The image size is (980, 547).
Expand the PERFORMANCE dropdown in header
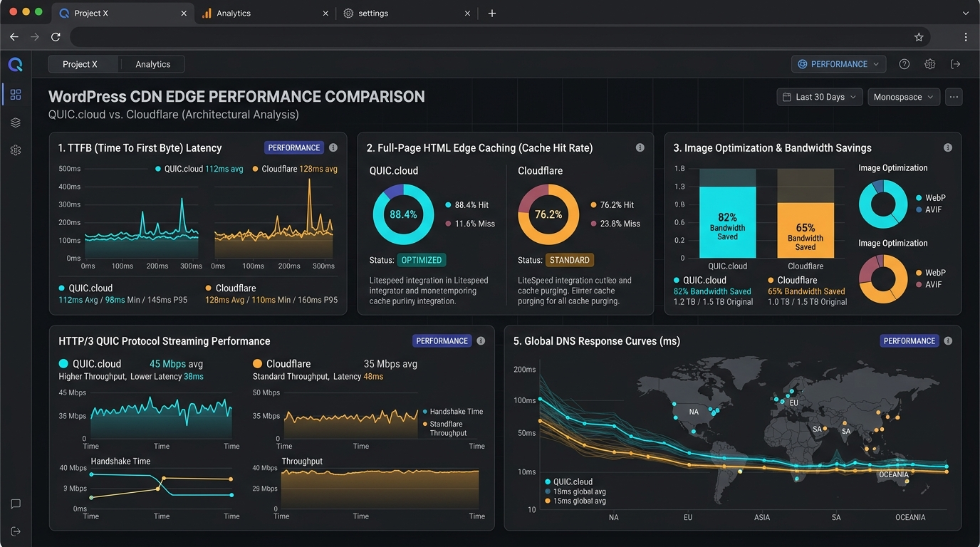click(x=839, y=64)
